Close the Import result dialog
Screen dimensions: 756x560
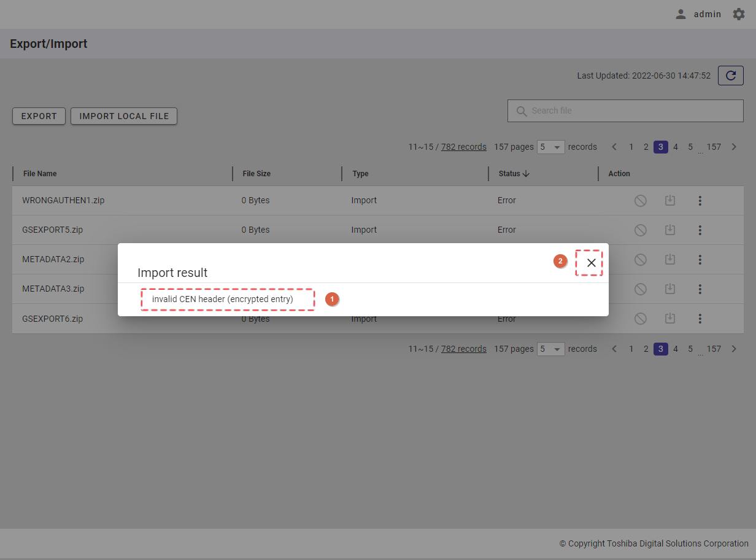click(x=591, y=263)
